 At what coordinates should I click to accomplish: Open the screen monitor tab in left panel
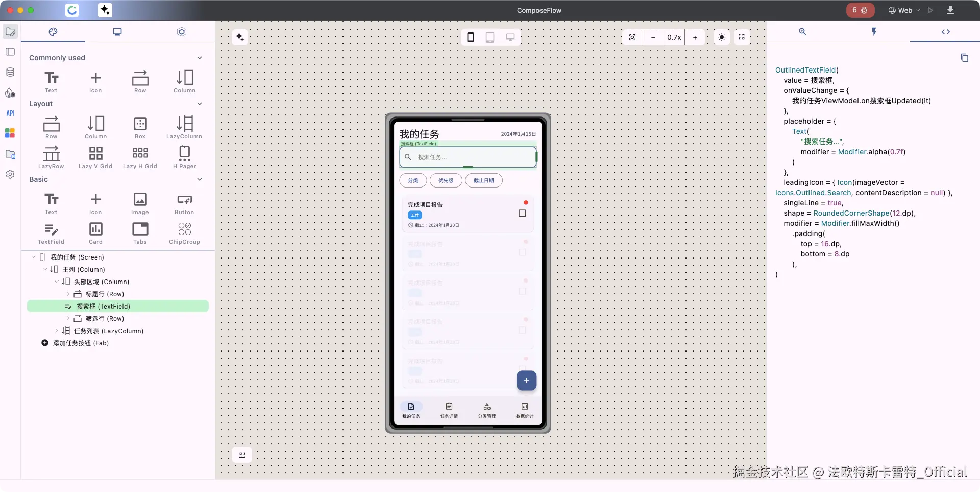click(117, 32)
